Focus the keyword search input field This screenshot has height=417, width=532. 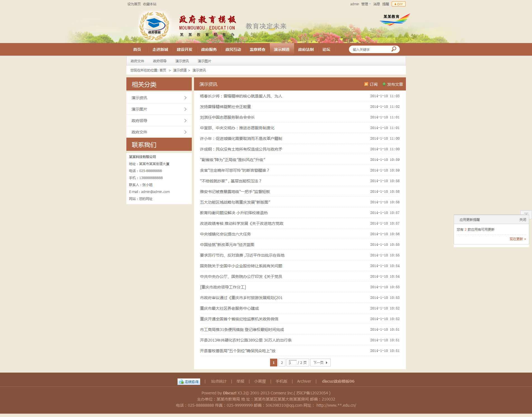pos(370,49)
